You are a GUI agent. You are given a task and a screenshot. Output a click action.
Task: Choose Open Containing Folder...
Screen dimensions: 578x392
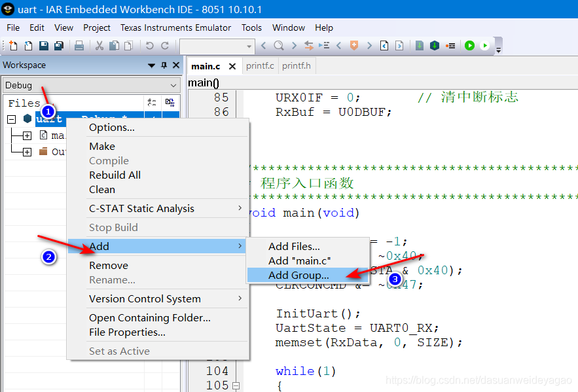point(158,317)
